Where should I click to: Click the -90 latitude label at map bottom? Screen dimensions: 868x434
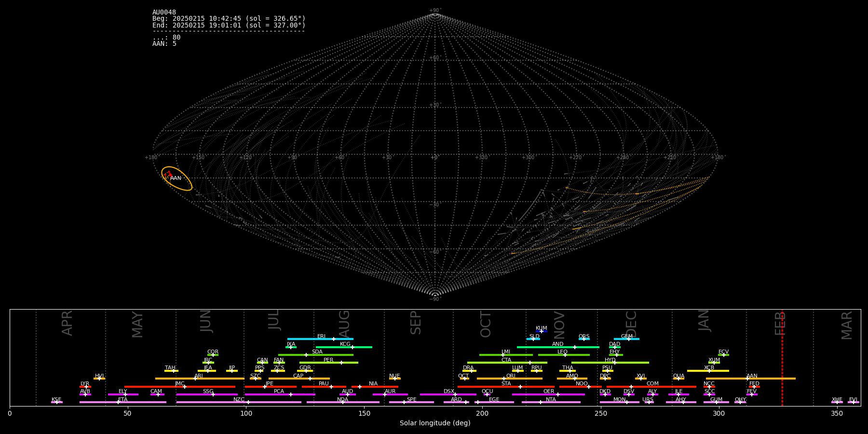pyautogui.click(x=434, y=299)
